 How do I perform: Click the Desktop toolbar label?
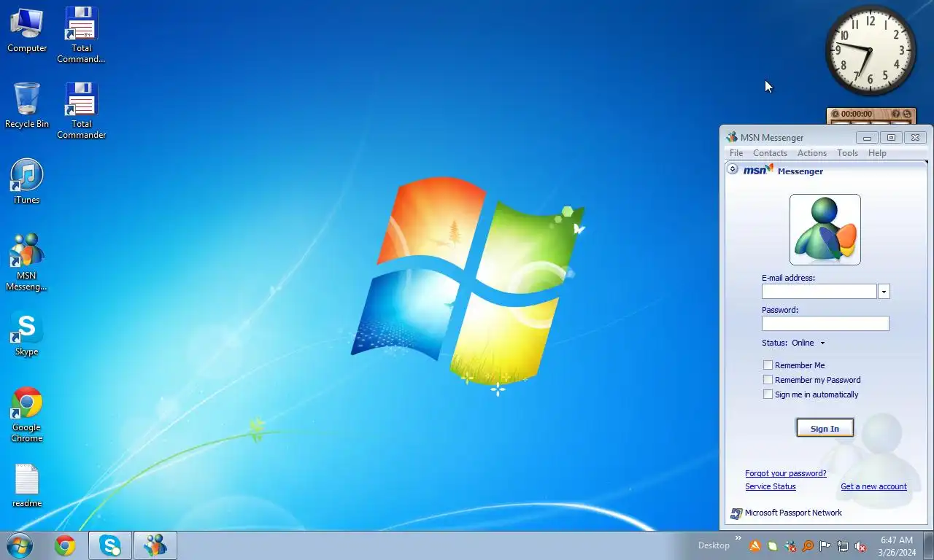click(714, 545)
